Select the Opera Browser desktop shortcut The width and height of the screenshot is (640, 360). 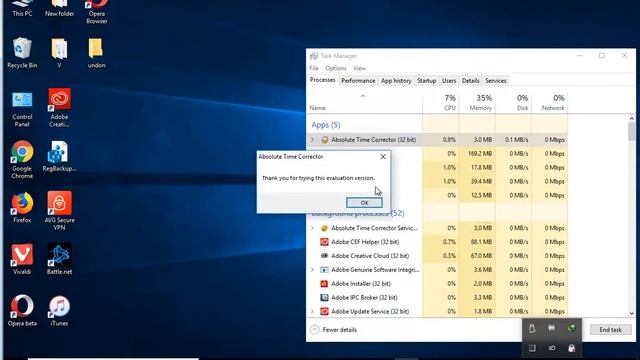tap(97, 11)
